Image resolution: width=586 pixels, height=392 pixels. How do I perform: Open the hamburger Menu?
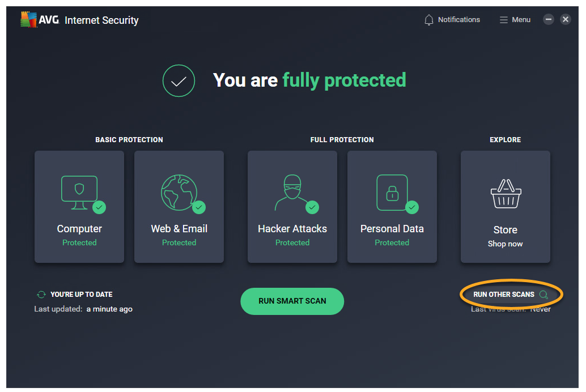[515, 20]
